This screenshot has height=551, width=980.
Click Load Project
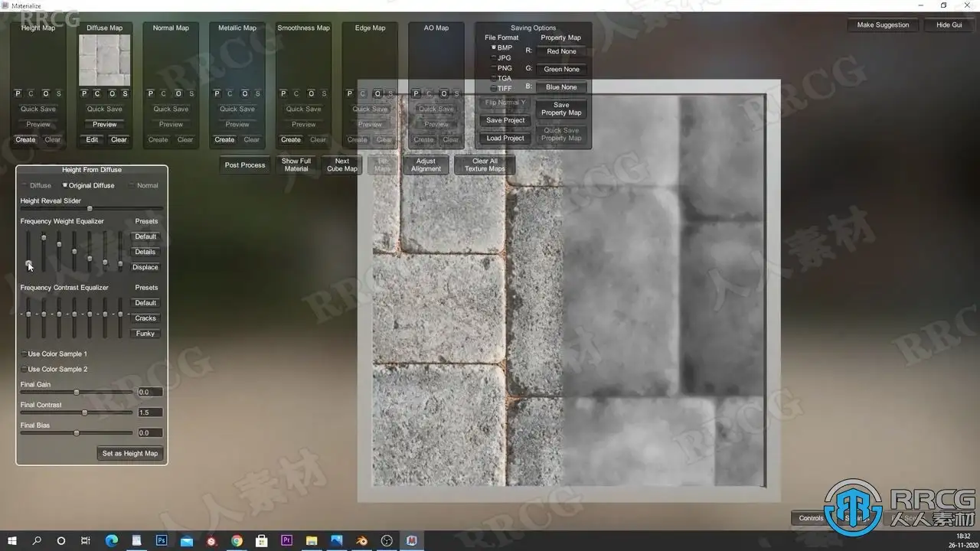(505, 139)
